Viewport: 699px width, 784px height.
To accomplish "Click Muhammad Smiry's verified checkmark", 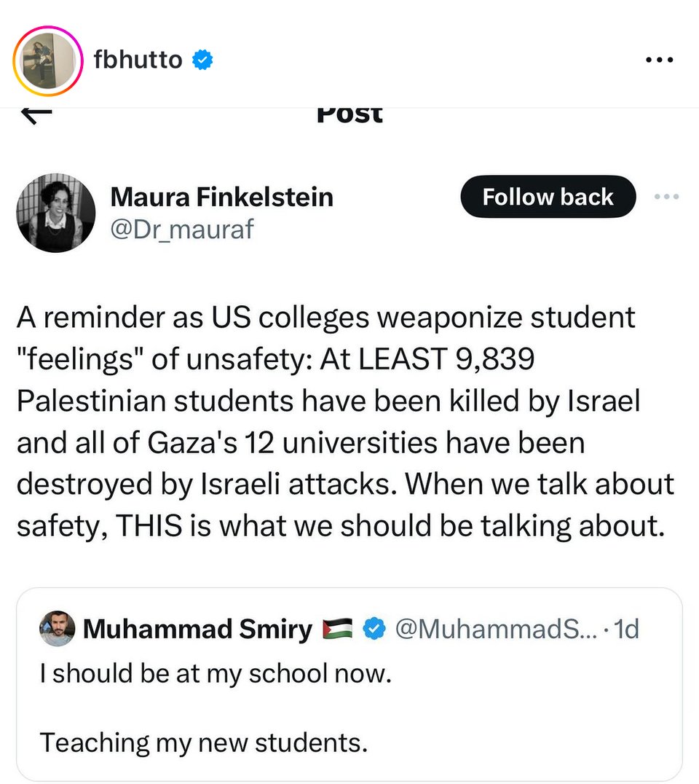I will click(375, 627).
